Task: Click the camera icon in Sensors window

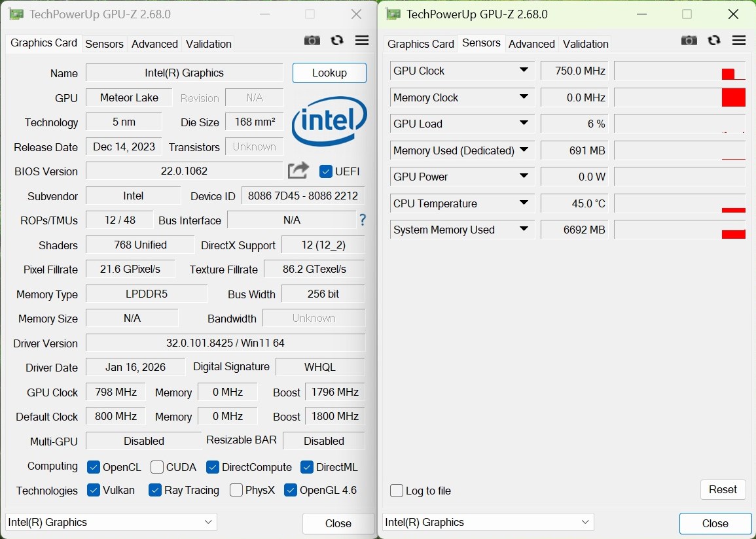Action: coord(689,41)
